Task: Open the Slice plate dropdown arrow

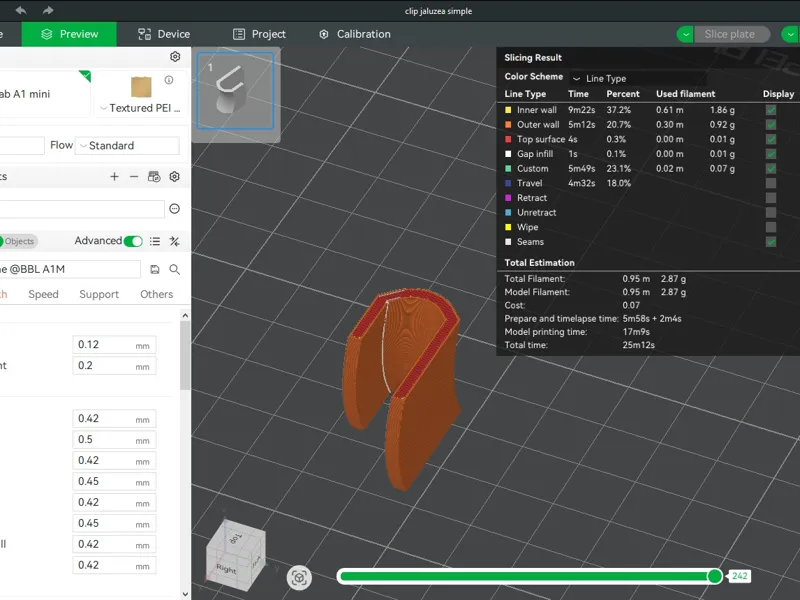Action: [685, 34]
